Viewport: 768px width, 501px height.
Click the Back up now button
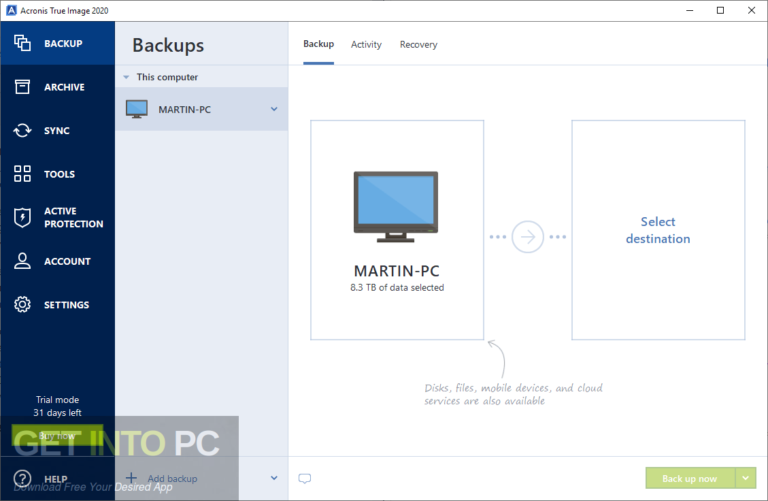[x=690, y=478]
